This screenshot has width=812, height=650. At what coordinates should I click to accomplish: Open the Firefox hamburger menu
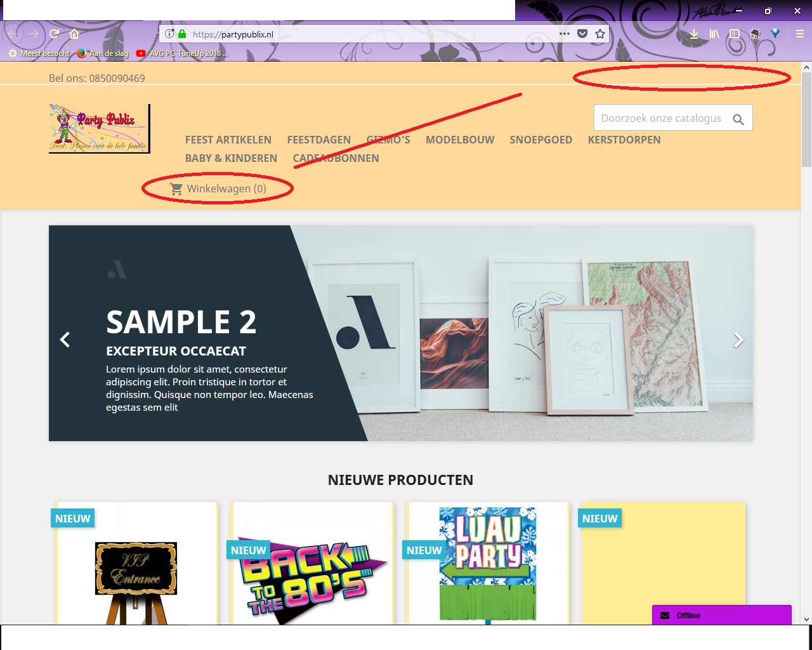799,34
